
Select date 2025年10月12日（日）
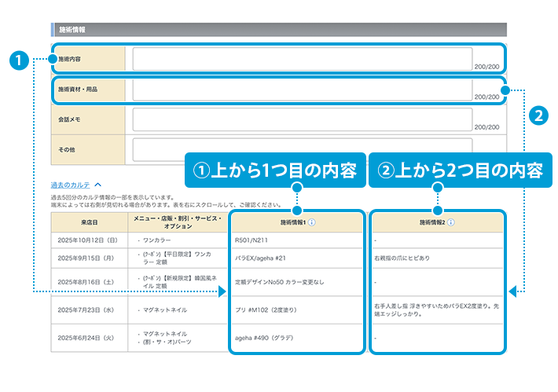(87, 240)
